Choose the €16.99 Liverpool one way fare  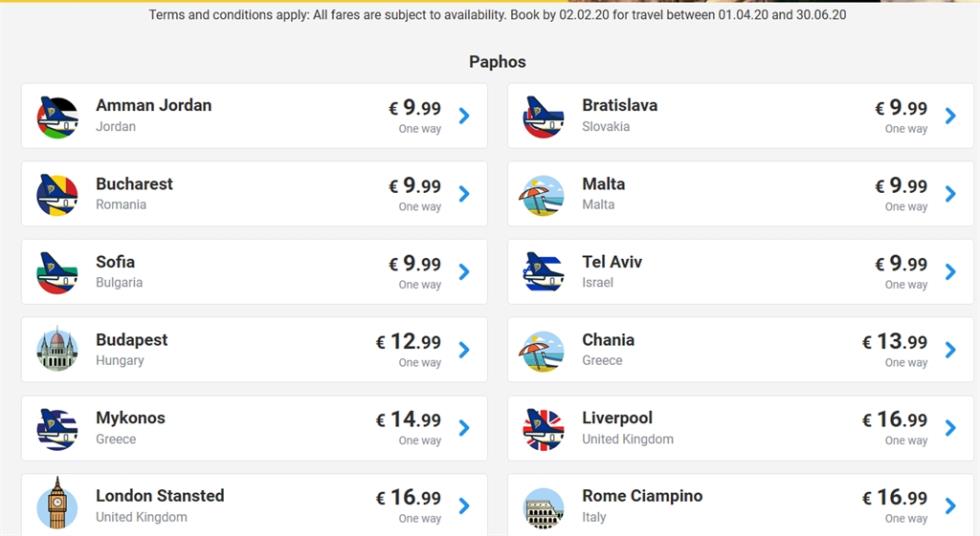point(894,428)
